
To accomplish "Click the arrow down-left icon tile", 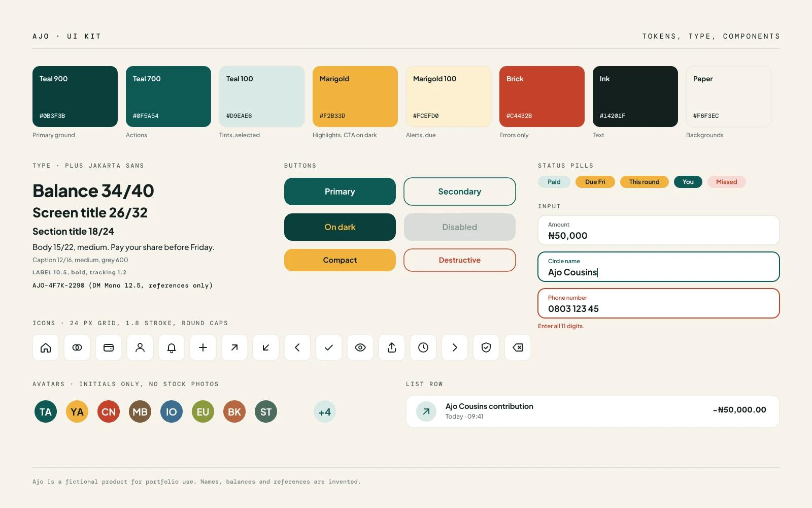I will pos(266,347).
